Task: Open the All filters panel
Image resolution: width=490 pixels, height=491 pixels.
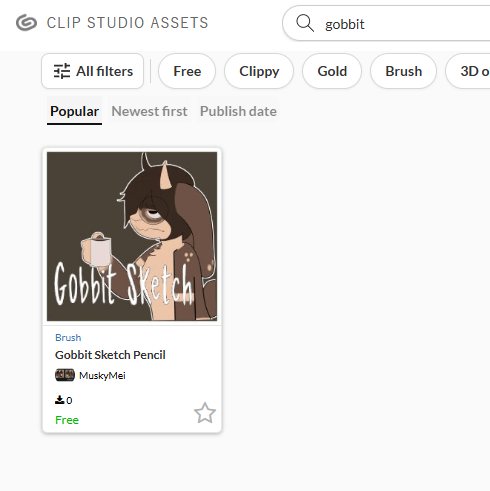Action: point(93,71)
